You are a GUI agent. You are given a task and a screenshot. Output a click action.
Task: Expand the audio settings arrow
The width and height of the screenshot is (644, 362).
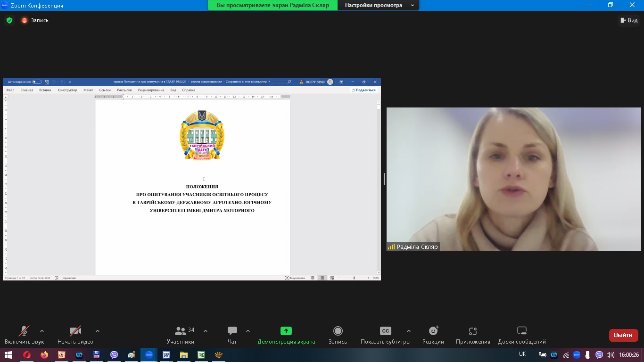[42, 331]
